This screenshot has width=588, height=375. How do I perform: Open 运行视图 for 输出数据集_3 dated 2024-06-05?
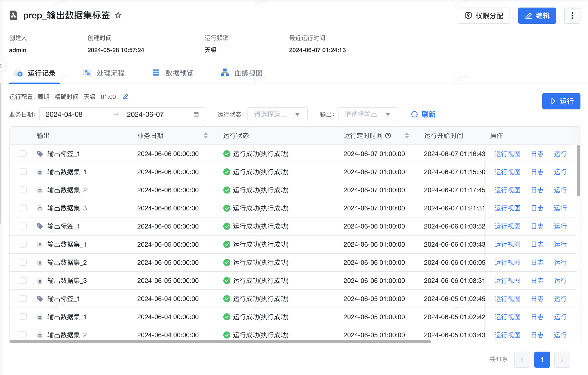507,281
